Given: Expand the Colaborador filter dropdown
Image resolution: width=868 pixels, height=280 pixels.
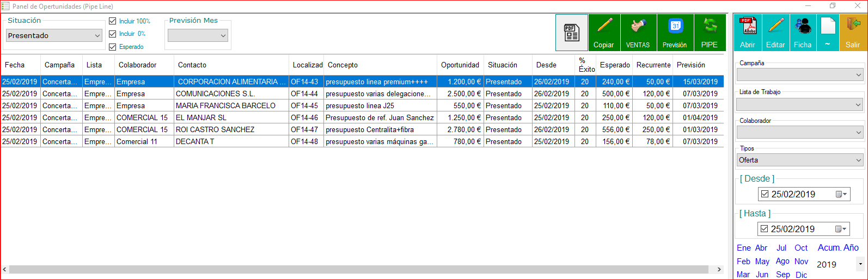Looking at the screenshot, I should [x=799, y=132].
